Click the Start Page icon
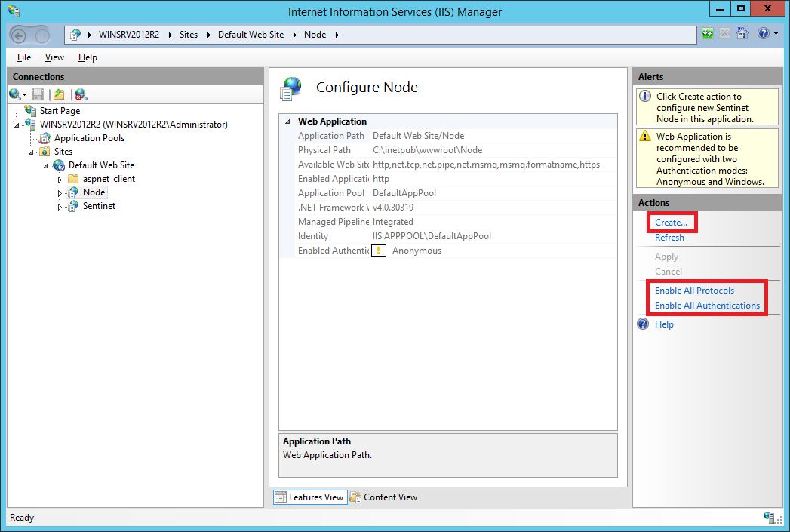 (x=30, y=110)
